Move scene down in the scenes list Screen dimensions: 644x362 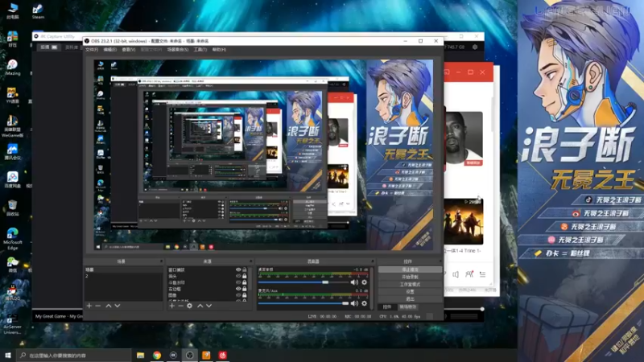point(118,306)
